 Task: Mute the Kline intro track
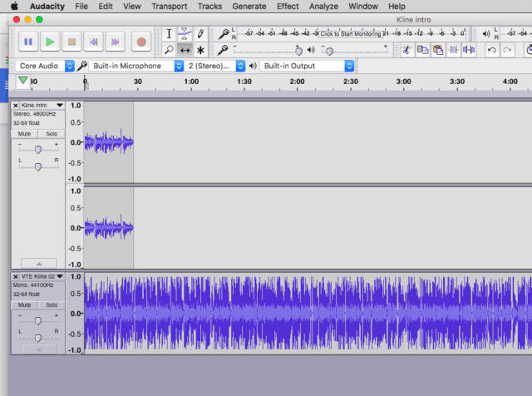(x=24, y=134)
